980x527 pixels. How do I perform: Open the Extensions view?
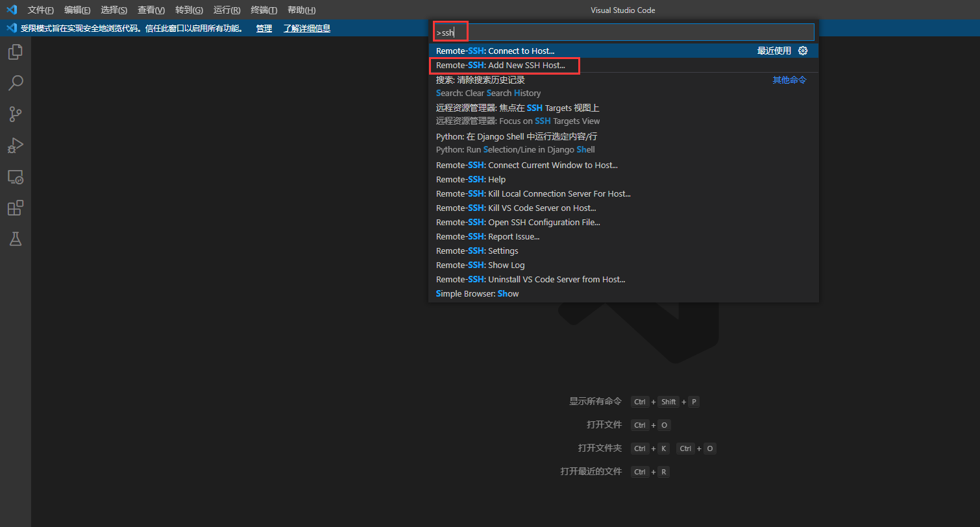coord(16,208)
